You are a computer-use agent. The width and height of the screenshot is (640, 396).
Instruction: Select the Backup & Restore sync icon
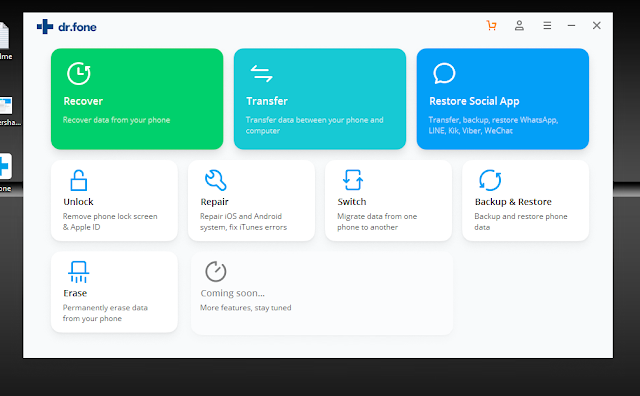click(x=490, y=180)
